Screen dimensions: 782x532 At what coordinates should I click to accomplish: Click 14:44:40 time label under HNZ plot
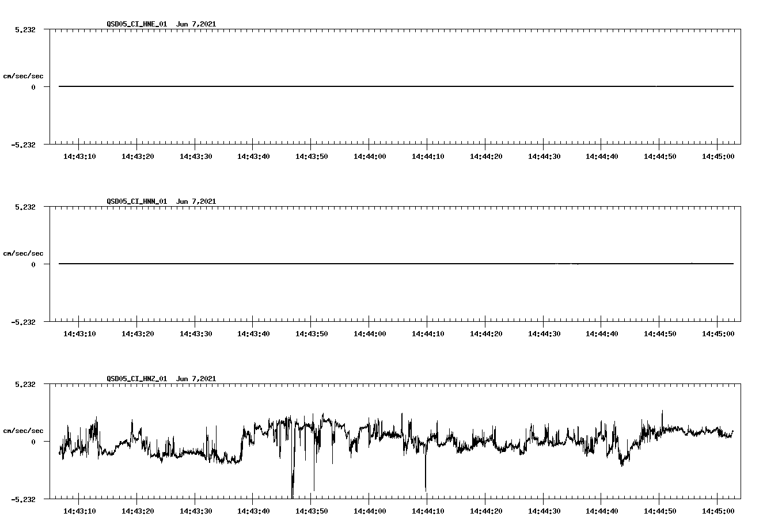(602, 511)
